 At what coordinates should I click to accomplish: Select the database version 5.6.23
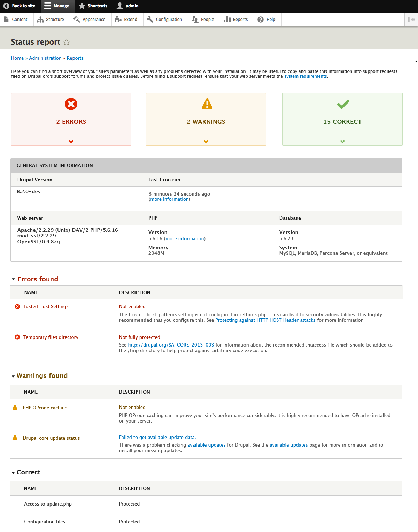(x=286, y=239)
